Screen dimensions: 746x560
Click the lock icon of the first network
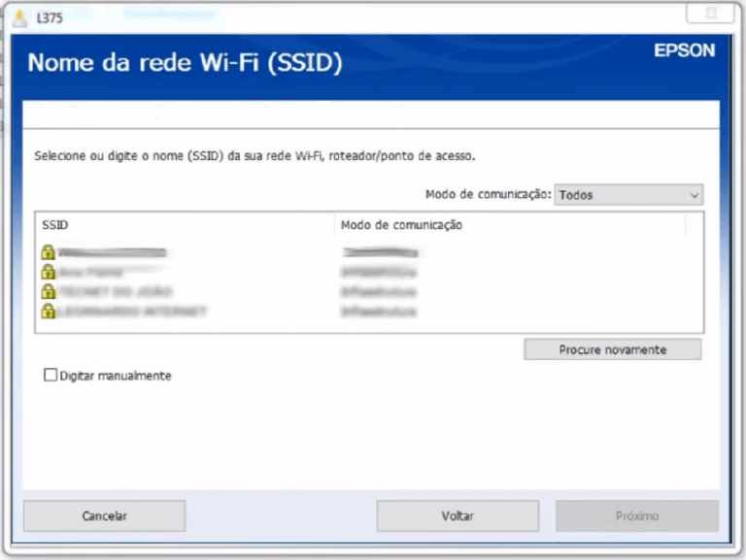pyautogui.click(x=48, y=252)
